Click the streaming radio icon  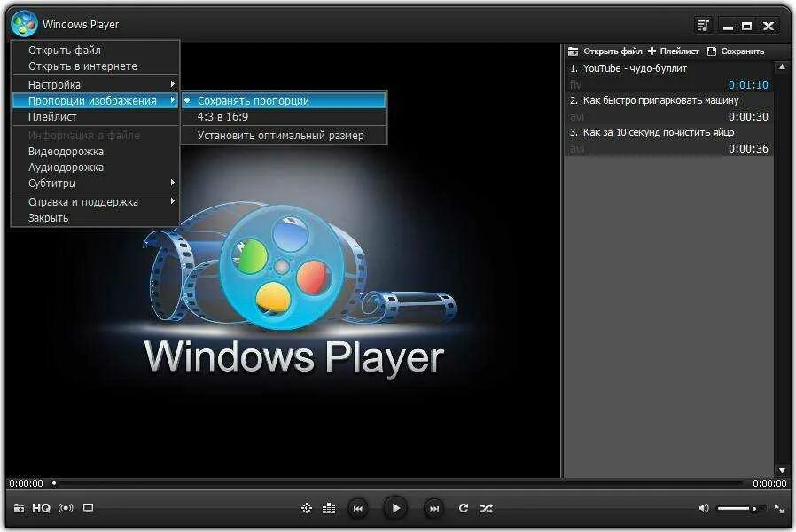[x=65, y=508]
